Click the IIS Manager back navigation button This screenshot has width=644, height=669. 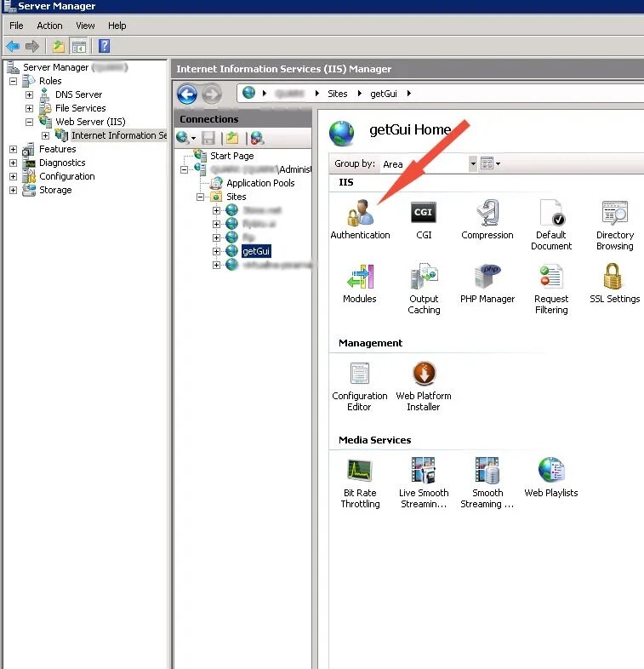coord(187,94)
